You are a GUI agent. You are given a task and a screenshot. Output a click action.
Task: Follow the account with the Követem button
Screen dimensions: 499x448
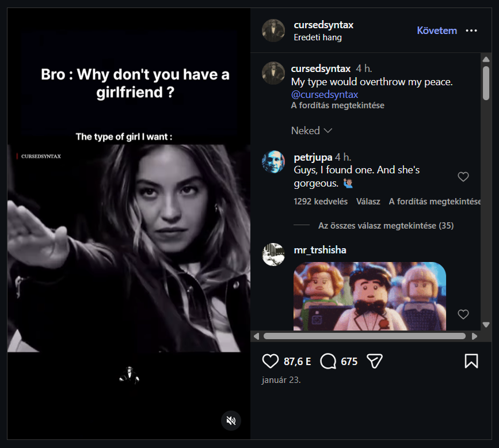(437, 31)
